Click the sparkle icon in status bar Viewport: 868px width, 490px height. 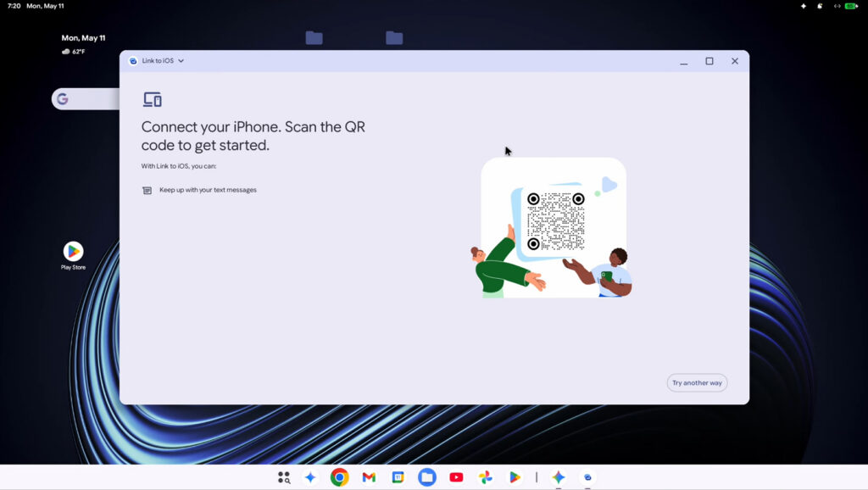[804, 6]
